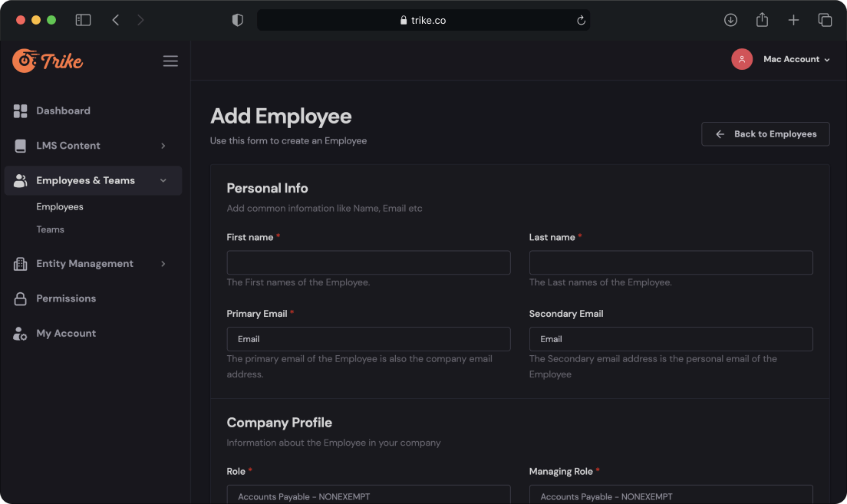Show the tab overview icon
Viewport: 847px width, 504px height.
(825, 21)
